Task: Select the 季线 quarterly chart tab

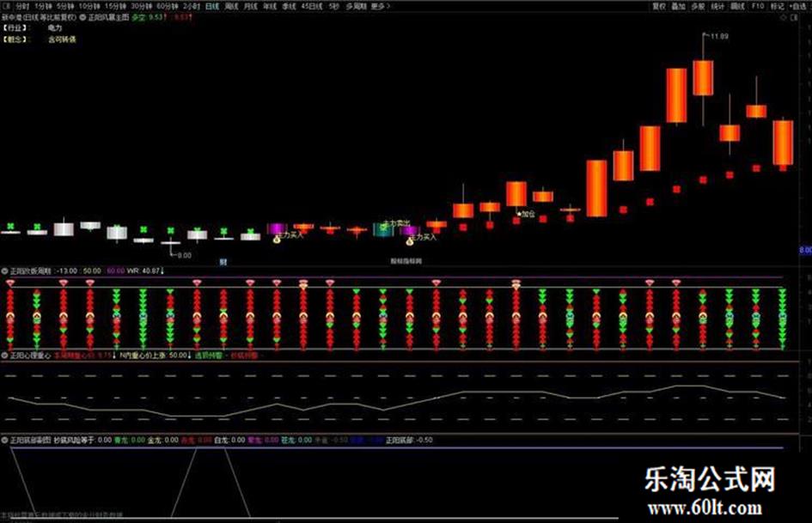Action: tap(289, 6)
